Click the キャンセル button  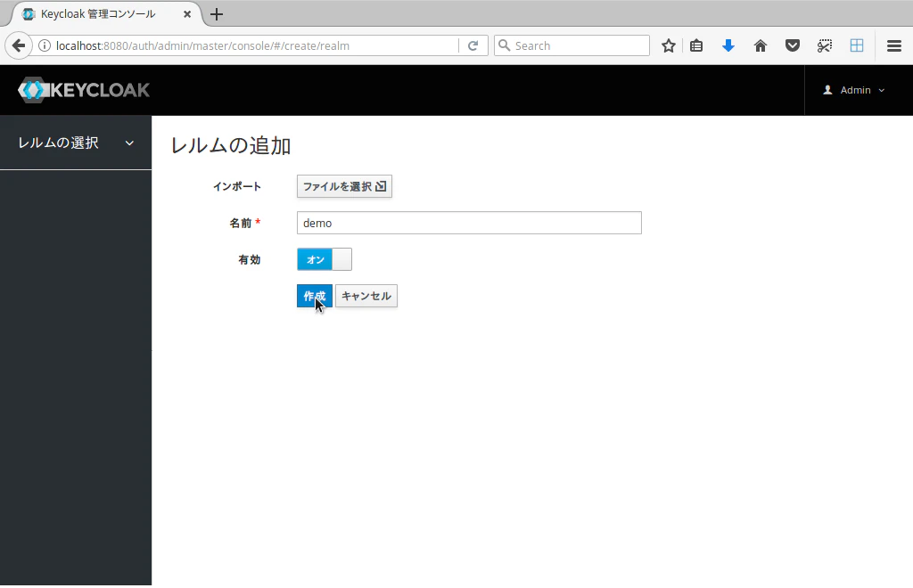pyautogui.click(x=366, y=296)
